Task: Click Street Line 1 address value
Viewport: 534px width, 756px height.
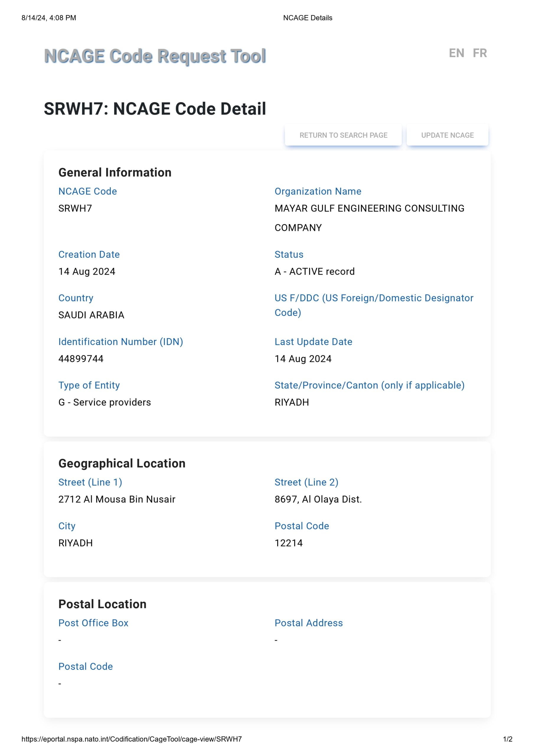Action: click(x=117, y=499)
